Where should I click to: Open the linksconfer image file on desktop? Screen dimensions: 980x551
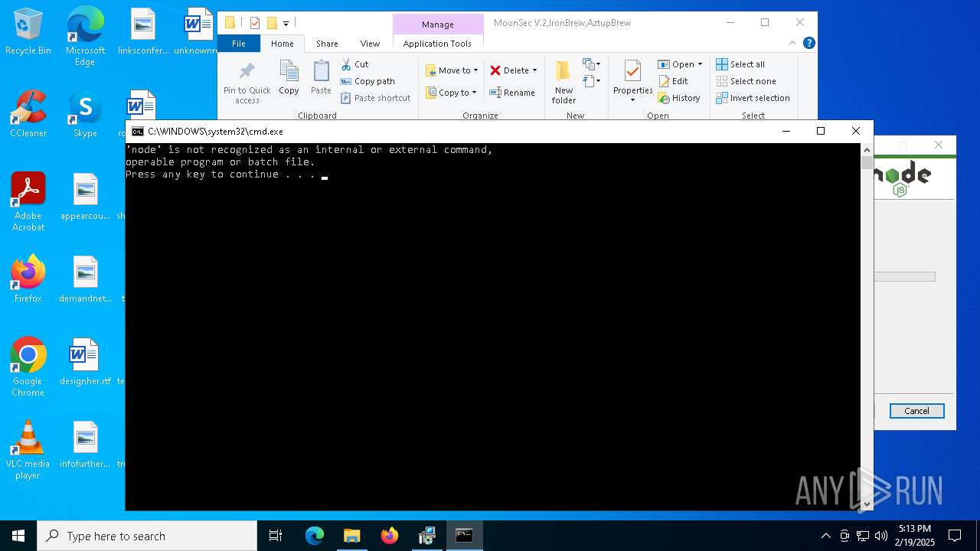point(142,31)
